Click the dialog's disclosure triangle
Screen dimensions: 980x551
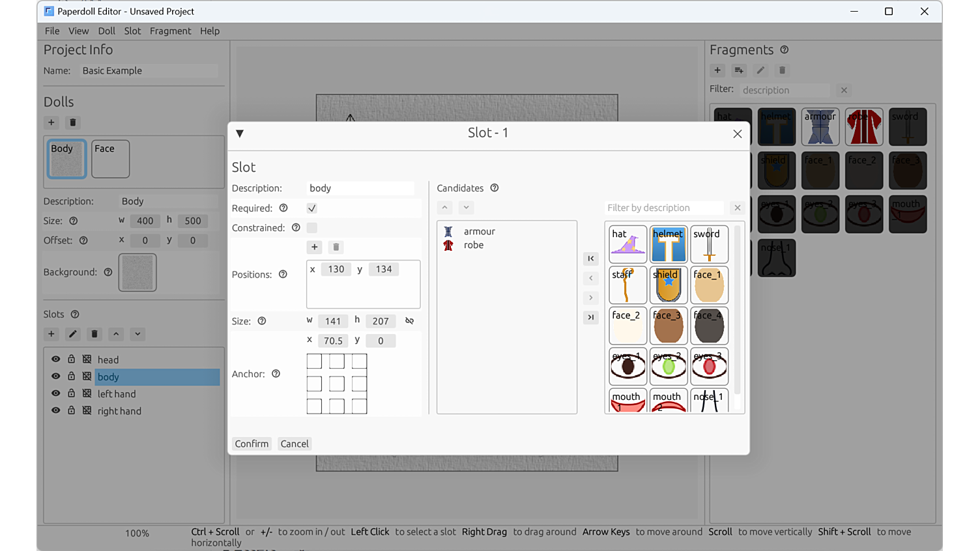(239, 134)
